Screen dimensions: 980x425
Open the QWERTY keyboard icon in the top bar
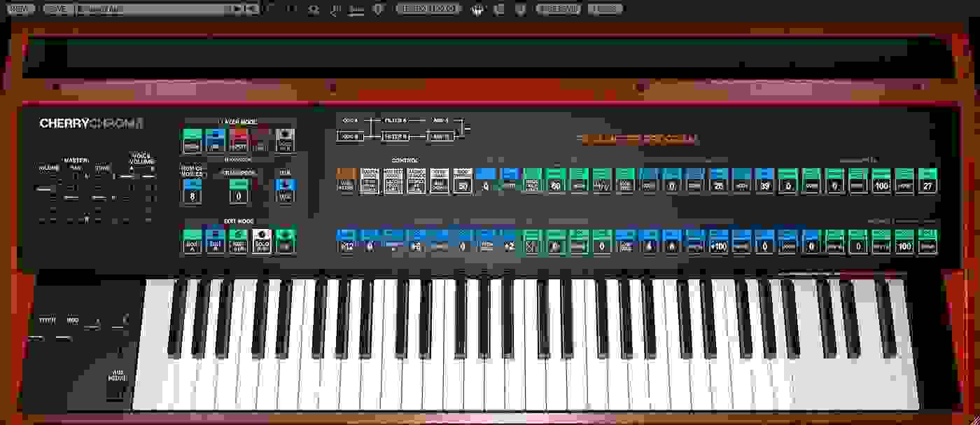pos(357,9)
